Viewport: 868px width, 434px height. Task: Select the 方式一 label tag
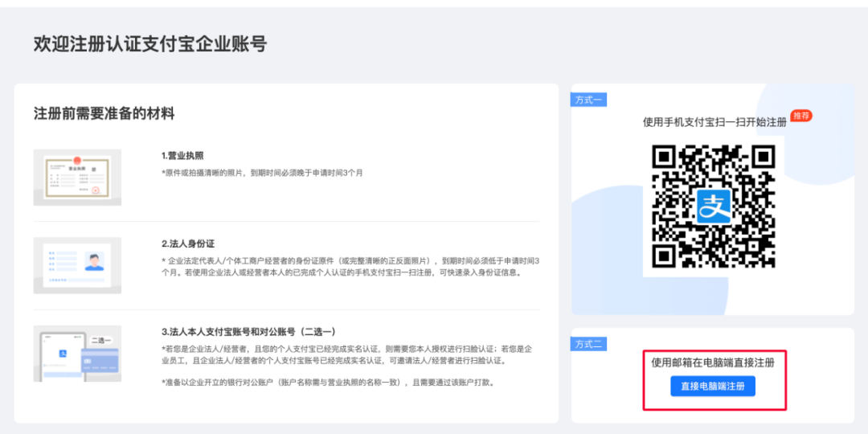tap(589, 100)
